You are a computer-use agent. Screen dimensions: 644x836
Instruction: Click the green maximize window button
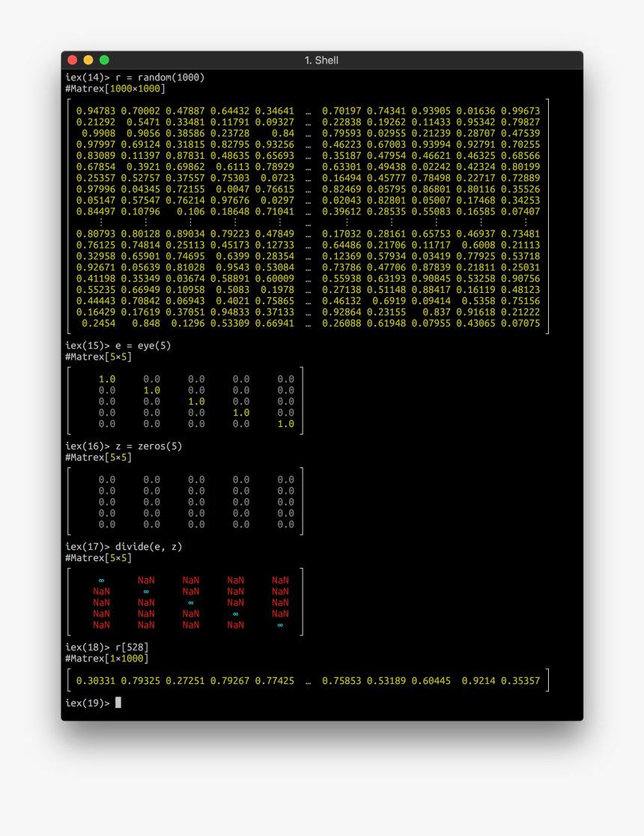(105, 60)
